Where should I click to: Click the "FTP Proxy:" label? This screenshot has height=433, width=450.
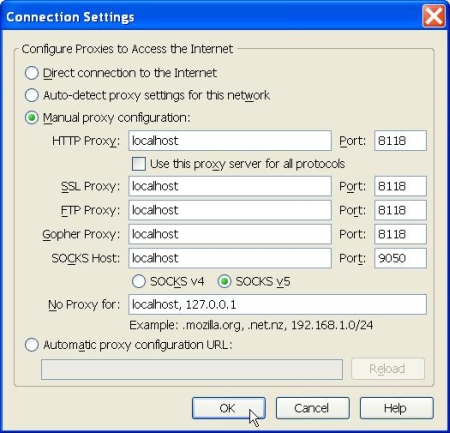pos(90,210)
